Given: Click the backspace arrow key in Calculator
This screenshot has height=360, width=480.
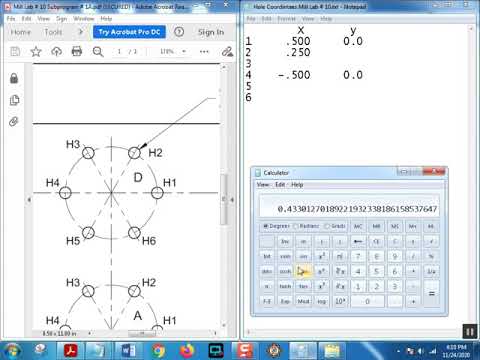Looking at the screenshot, I should coord(358,241).
